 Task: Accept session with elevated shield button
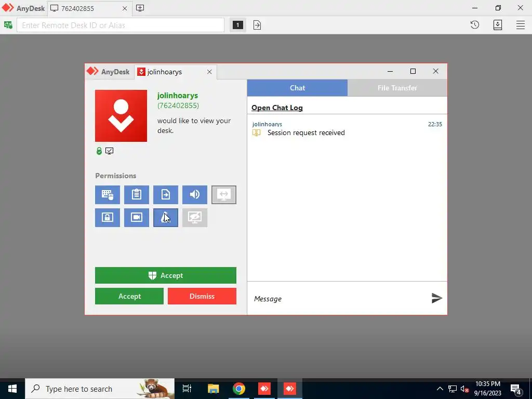(x=166, y=275)
